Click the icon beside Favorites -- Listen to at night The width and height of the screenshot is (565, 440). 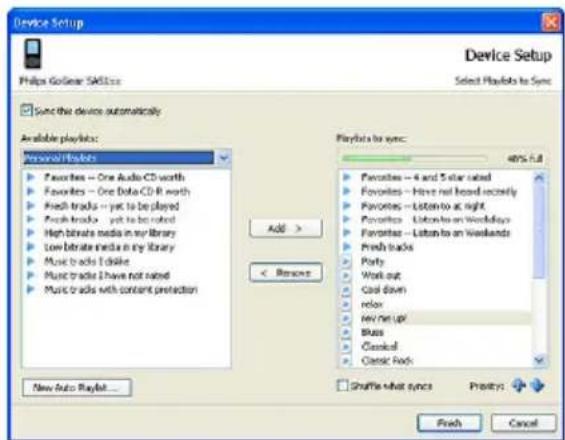pyautogui.click(x=347, y=205)
